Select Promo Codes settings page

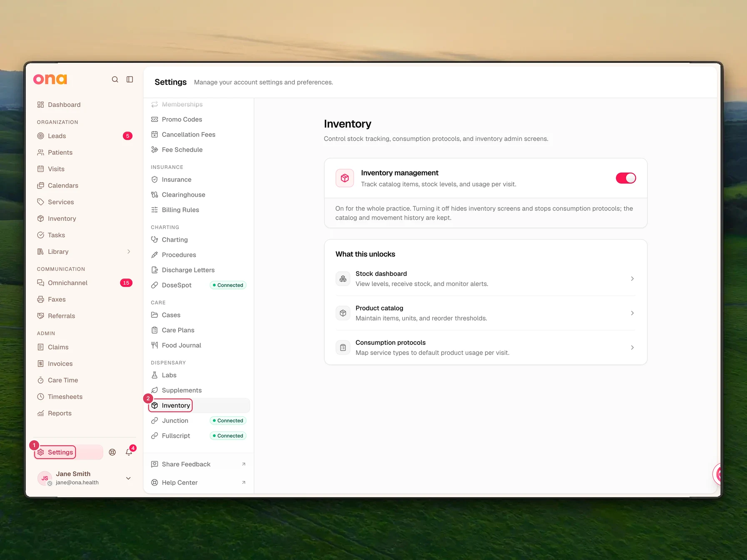point(199,119)
